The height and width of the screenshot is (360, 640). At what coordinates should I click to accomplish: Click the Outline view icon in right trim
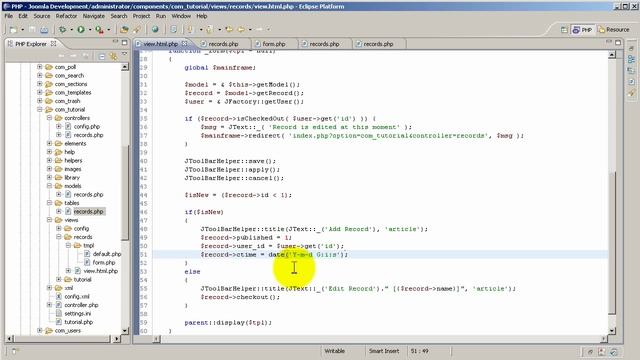click(x=631, y=59)
